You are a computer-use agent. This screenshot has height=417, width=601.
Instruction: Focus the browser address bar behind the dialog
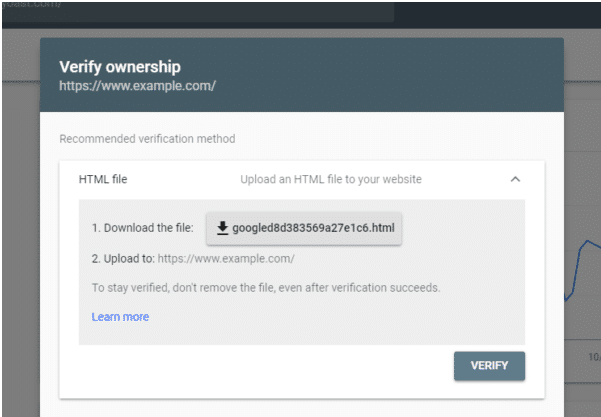[x=197, y=11]
